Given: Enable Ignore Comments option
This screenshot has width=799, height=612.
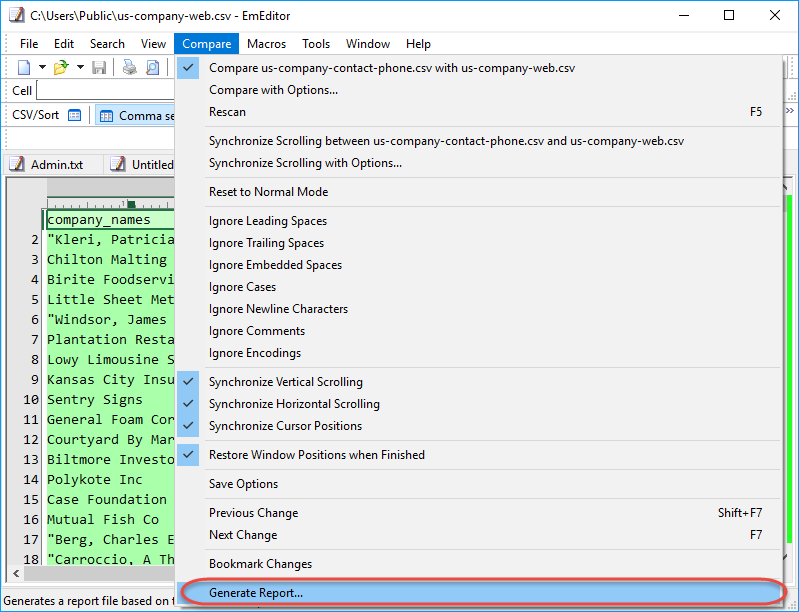Looking at the screenshot, I should coord(478,330).
